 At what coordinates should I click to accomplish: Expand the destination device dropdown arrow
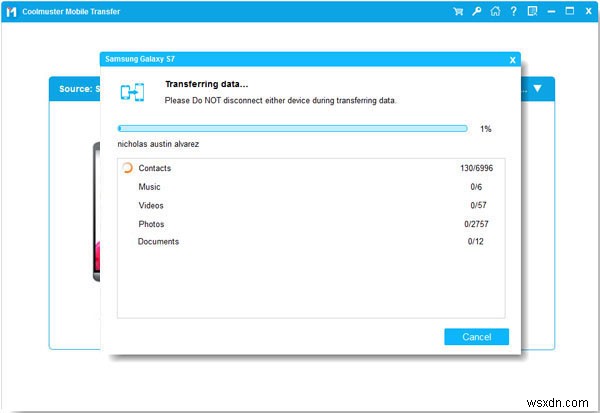pyautogui.click(x=538, y=88)
